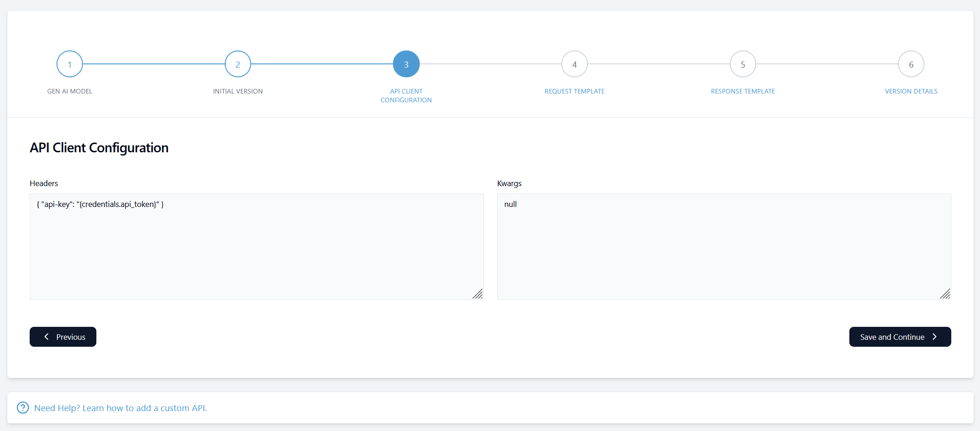Switch to the VERSION DETAILS step label
Image resolution: width=980 pixels, height=431 pixels.
pos(911,91)
